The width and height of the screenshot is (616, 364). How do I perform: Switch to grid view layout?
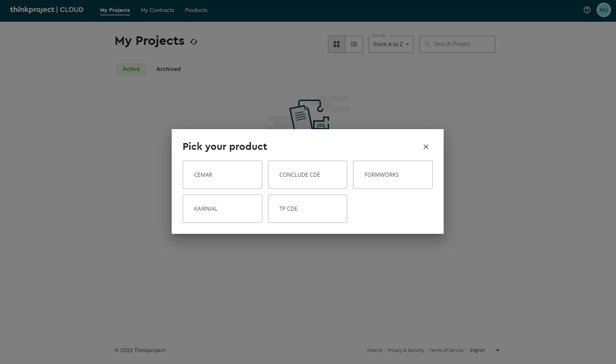pyautogui.click(x=337, y=44)
